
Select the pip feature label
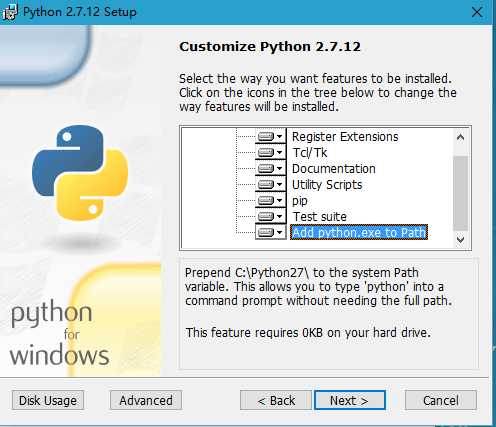coord(300,201)
